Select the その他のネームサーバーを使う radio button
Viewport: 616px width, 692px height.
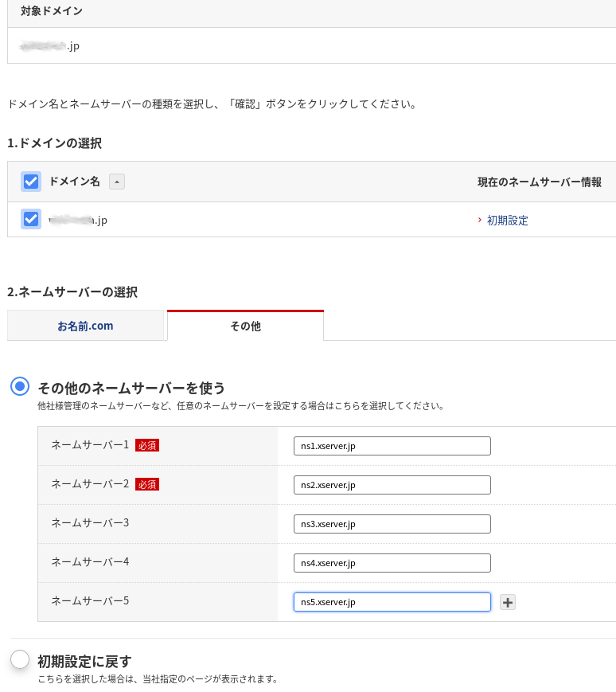tap(20, 386)
